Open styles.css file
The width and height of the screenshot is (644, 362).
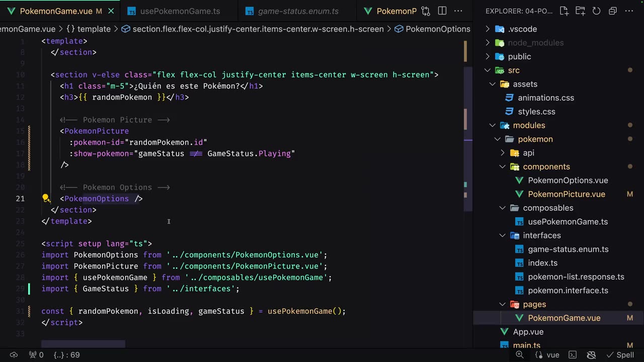click(536, 112)
